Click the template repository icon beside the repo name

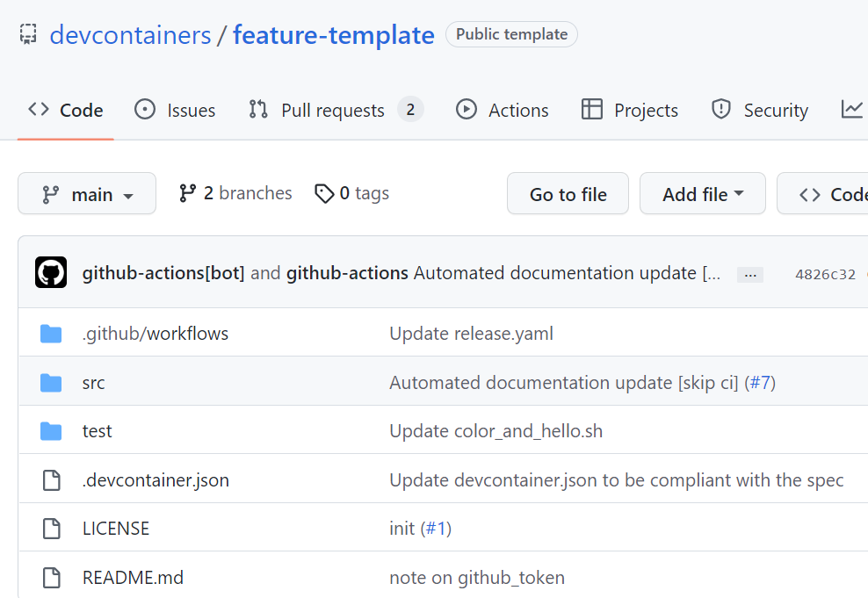[27, 33]
